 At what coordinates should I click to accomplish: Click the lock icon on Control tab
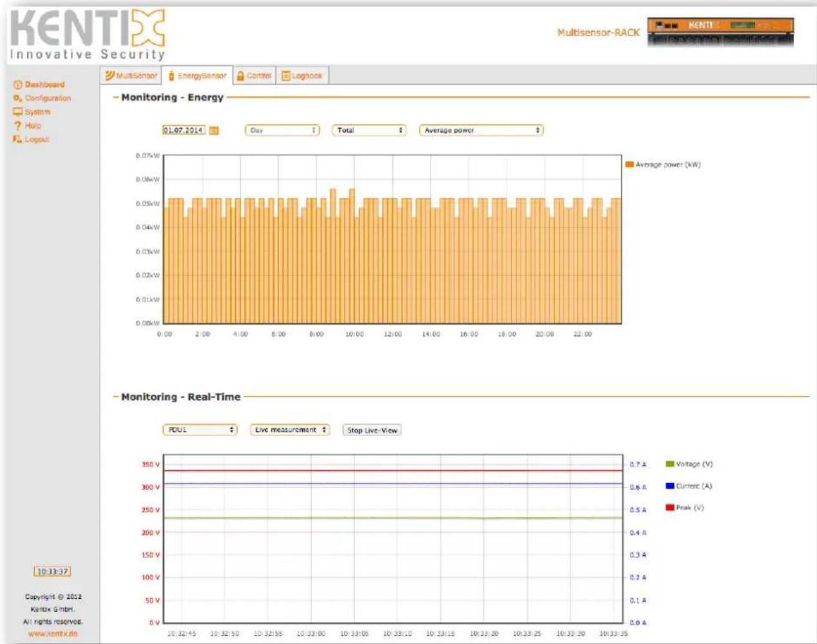tap(240, 75)
